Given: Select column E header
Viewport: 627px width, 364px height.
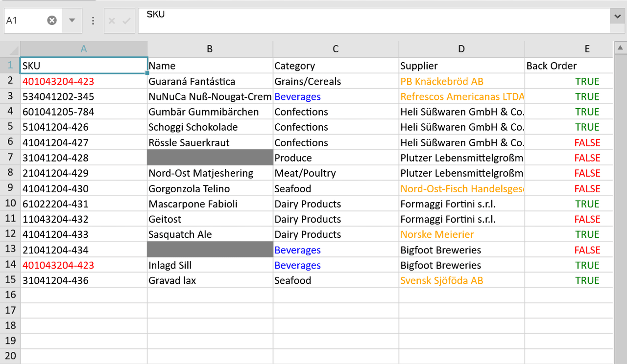Looking at the screenshot, I should click(x=569, y=49).
